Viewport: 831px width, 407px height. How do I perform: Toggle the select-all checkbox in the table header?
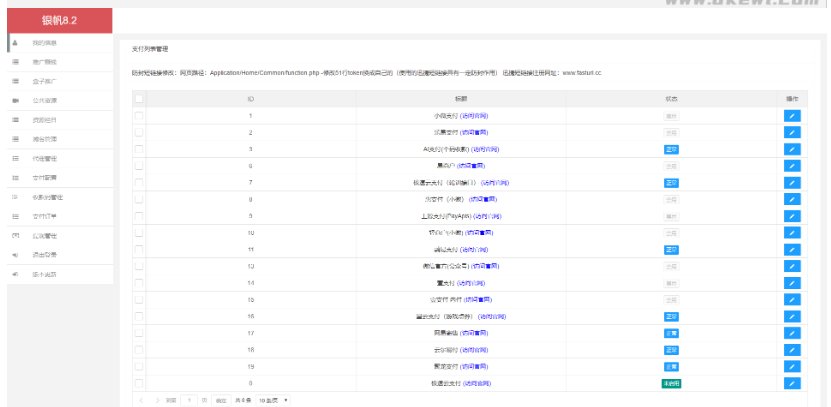pyautogui.click(x=139, y=99)
